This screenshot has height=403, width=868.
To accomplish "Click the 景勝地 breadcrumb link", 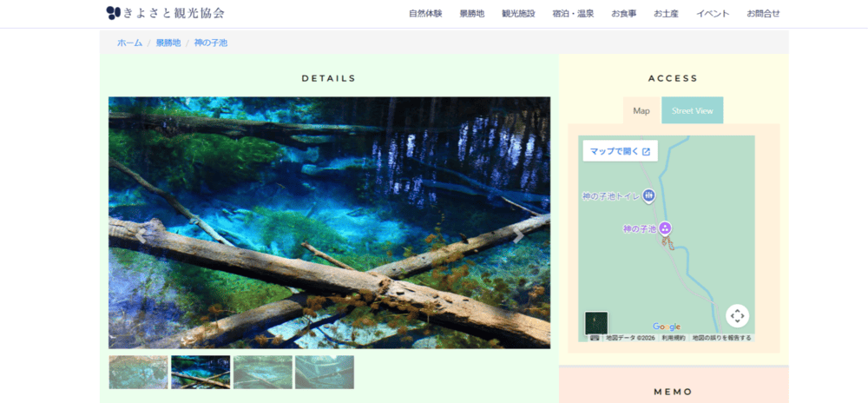I will point(168,43).
